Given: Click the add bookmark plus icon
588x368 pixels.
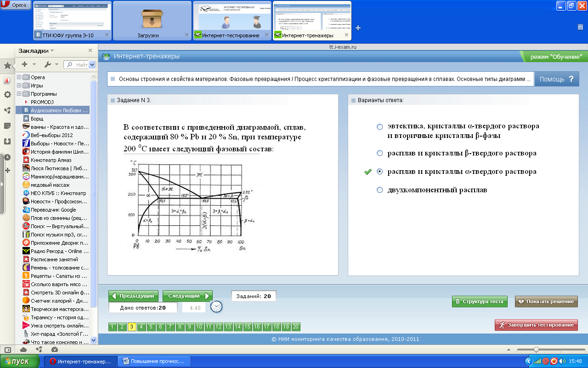Looking at the screenshot, I should (24, 64).
